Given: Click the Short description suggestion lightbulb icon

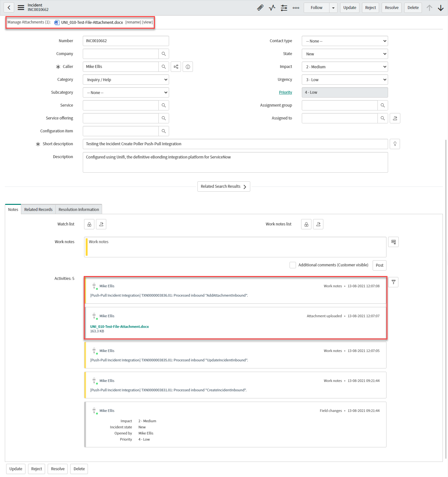Looking at the screenshot, I should click(395, 144).
